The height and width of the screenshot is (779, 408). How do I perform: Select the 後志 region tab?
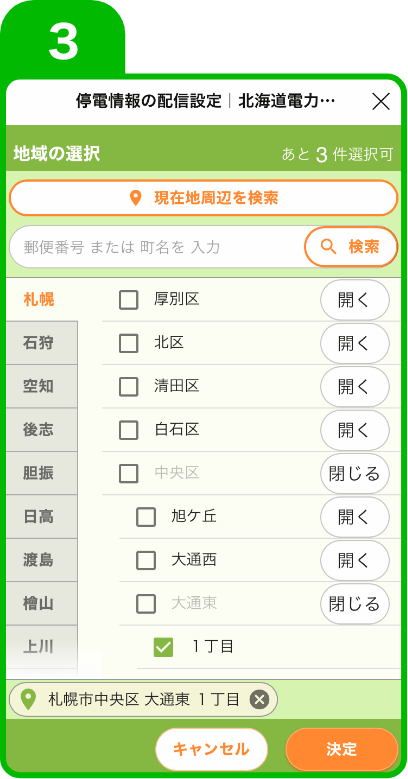click(41, 430)
